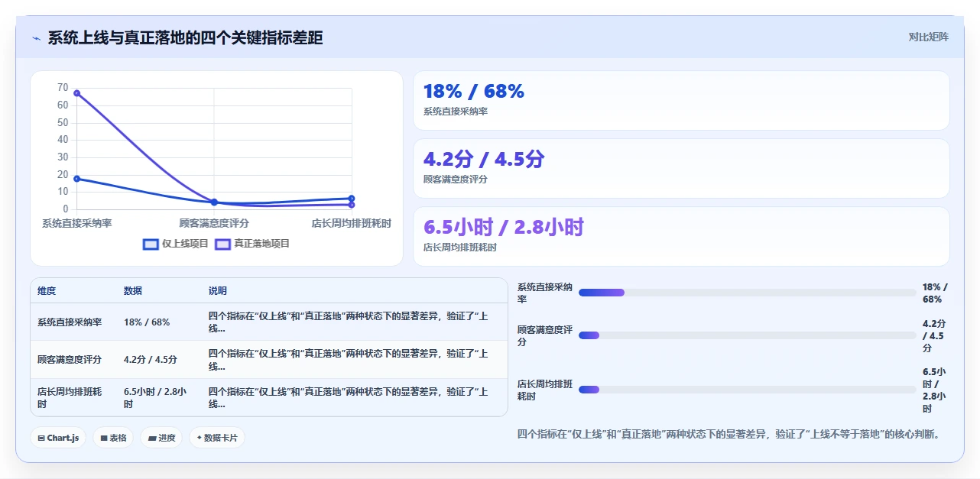This screenshot has height=479, width=980.
Task: Click the 真正落地项目 legend color box
Action: click(223, 244)
